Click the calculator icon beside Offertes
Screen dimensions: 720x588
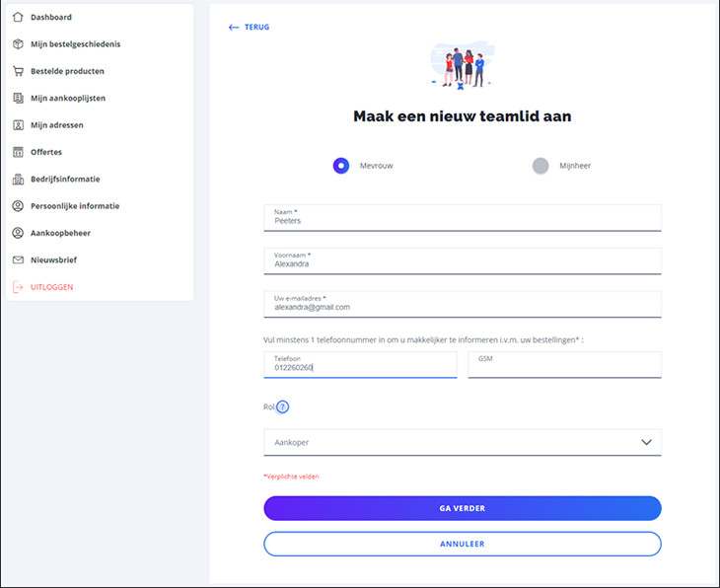coord(18,152)
